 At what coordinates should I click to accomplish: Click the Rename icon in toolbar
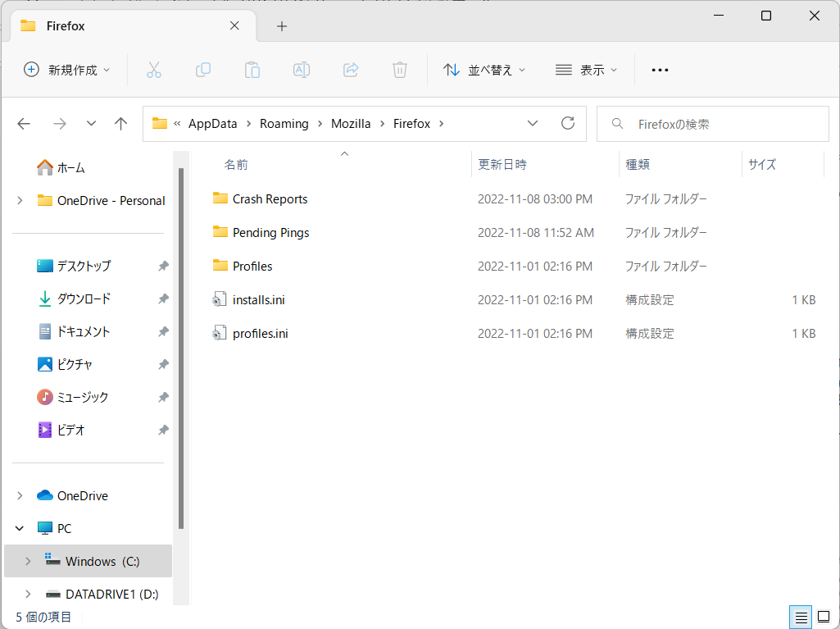[x=302, y=70]
